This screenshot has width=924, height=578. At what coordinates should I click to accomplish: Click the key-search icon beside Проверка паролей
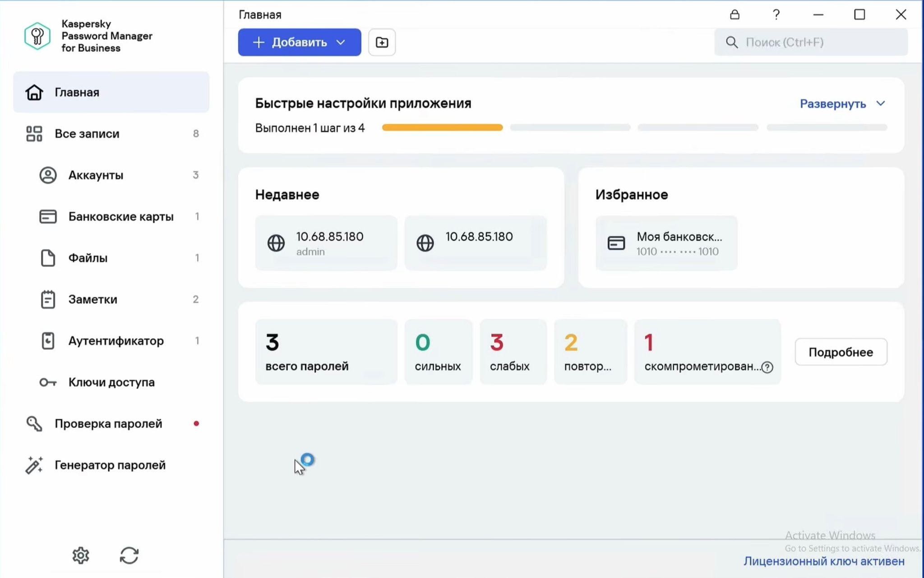click(x=34, y=423)
